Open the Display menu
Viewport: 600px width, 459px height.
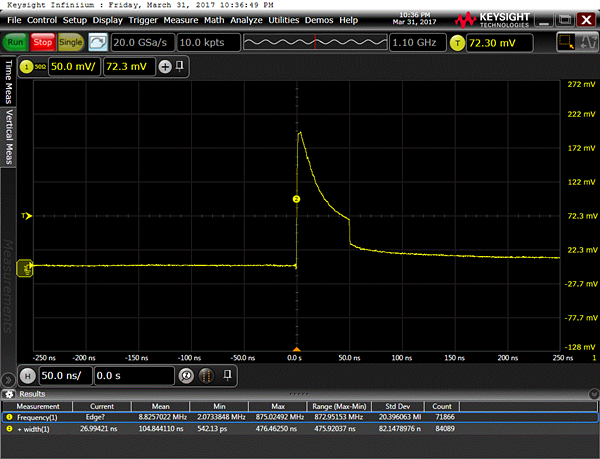click(x=108, y=20)
